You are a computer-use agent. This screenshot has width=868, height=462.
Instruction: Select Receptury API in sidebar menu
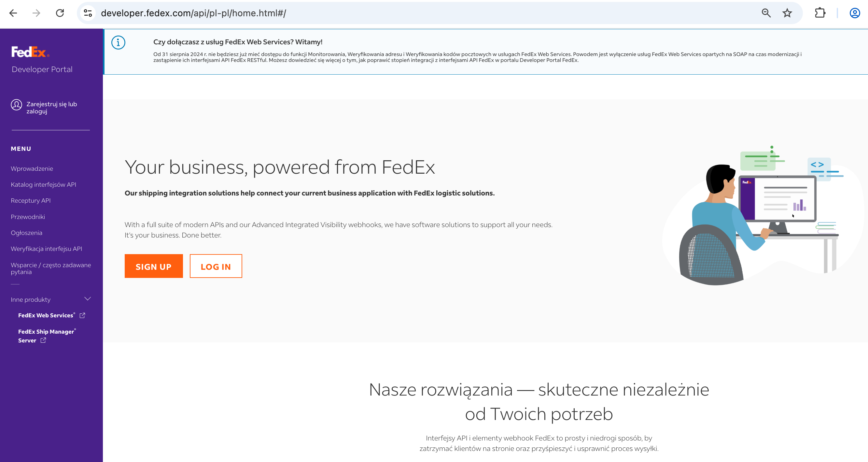tap(31, 201)
